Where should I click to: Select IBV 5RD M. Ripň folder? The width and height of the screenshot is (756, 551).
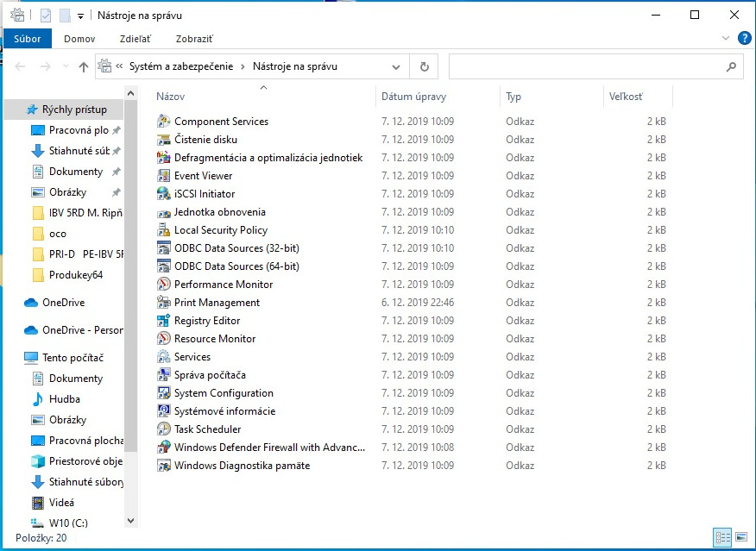(85, 213)
